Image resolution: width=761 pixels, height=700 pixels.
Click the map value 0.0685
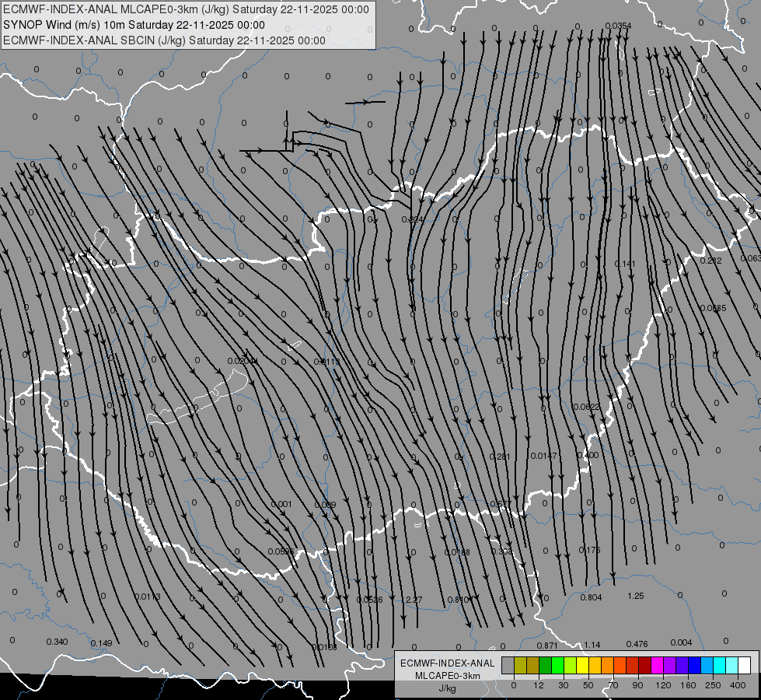coord(714,308)
